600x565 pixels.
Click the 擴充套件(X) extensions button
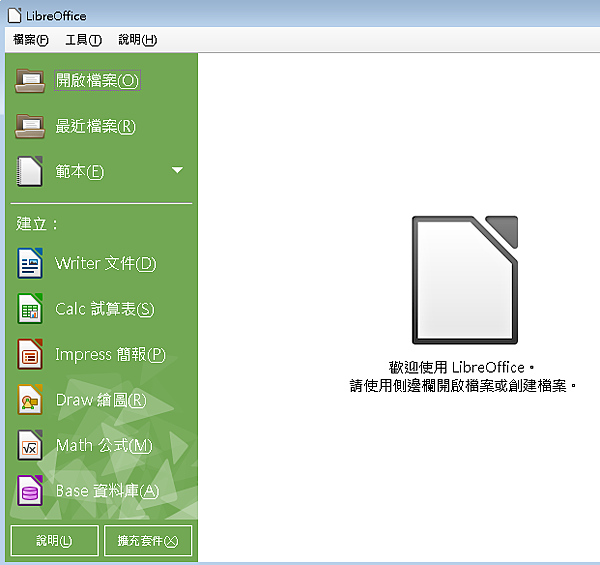coord(148,541)
